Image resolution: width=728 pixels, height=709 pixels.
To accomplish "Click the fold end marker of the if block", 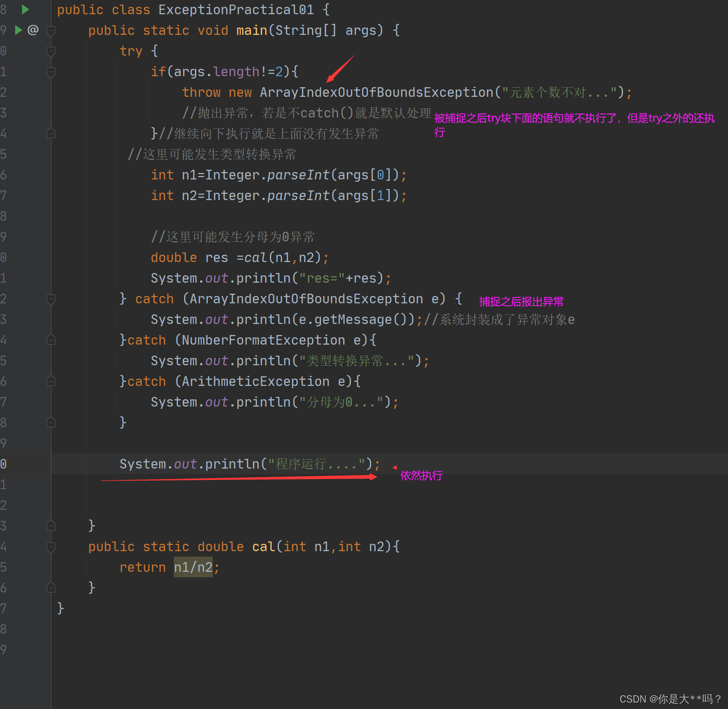I will click(51, 133).
